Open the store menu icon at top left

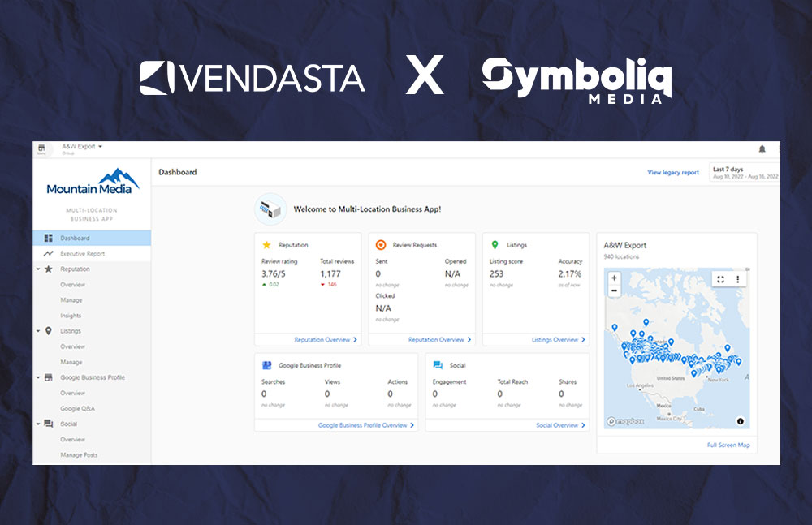(x=41, y=149)
